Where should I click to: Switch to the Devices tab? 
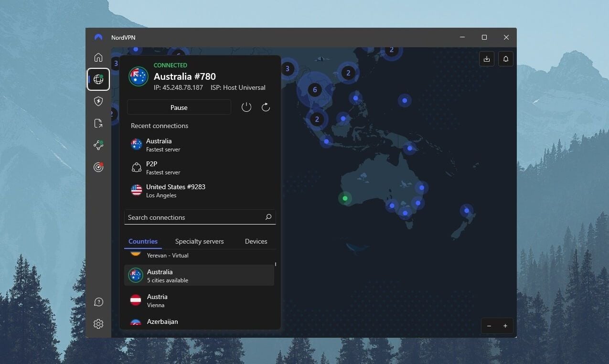click(256, 241)
